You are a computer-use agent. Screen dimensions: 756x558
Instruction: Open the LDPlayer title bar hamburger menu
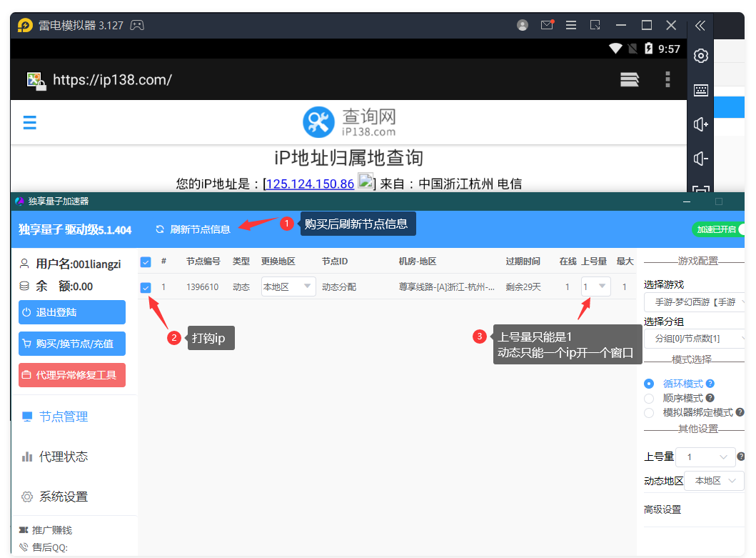[571, 25]
